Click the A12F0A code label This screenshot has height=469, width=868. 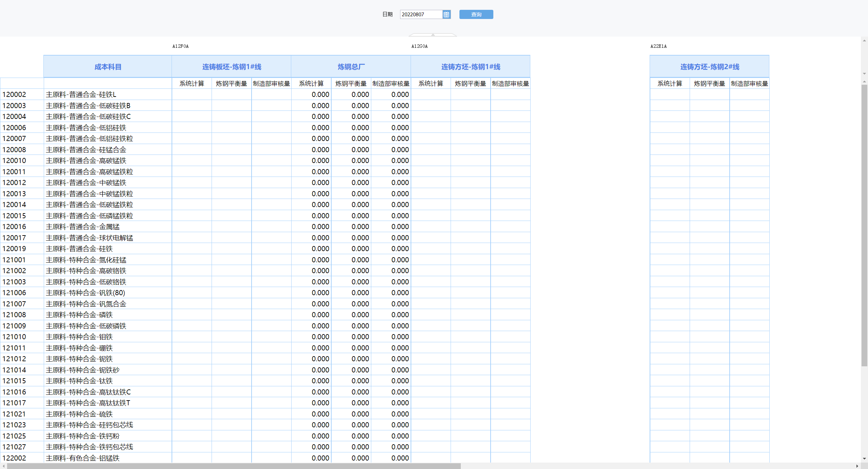[181, 46]
